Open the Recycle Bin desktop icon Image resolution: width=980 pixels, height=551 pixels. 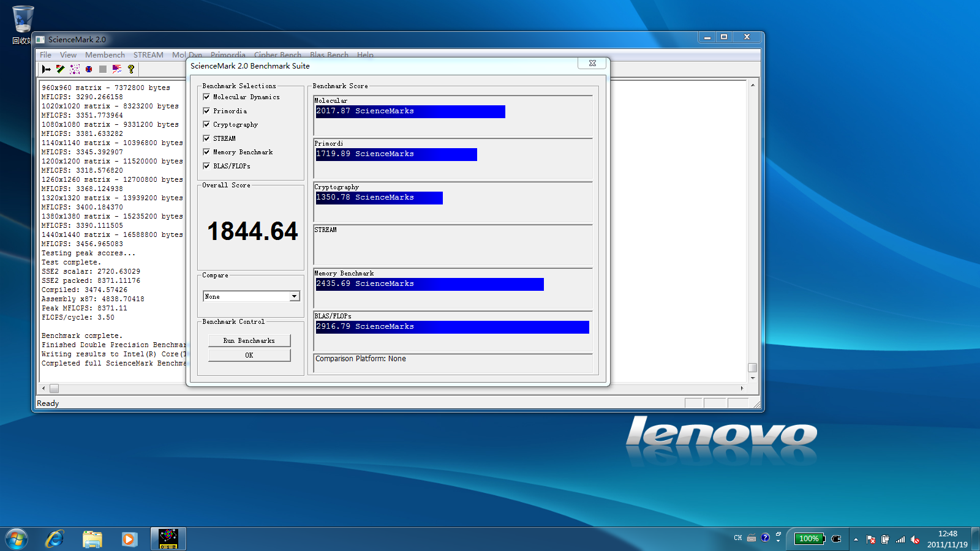point(23,24)
